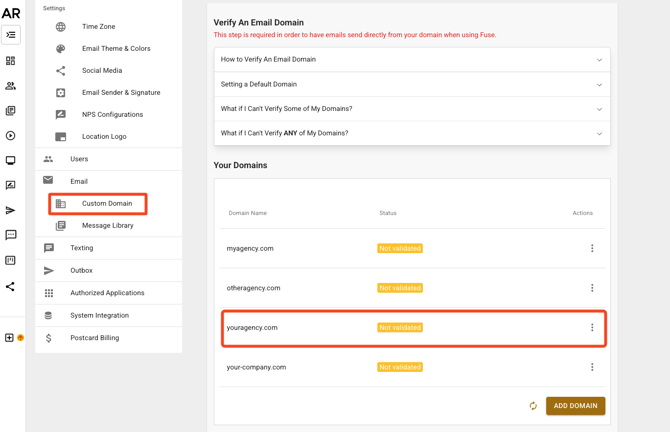Screen dimensions: 670x432
Task: Open actions menu for myagency.com
Action: click(x=592, y=248)
